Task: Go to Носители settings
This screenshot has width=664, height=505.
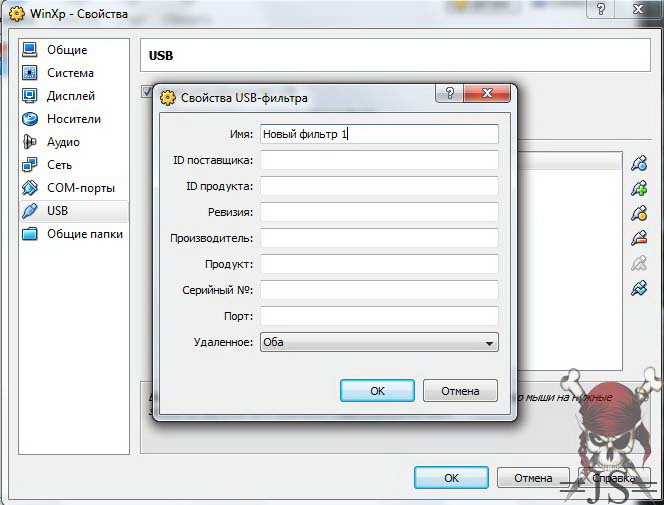Action: click(x=74, y=119)
